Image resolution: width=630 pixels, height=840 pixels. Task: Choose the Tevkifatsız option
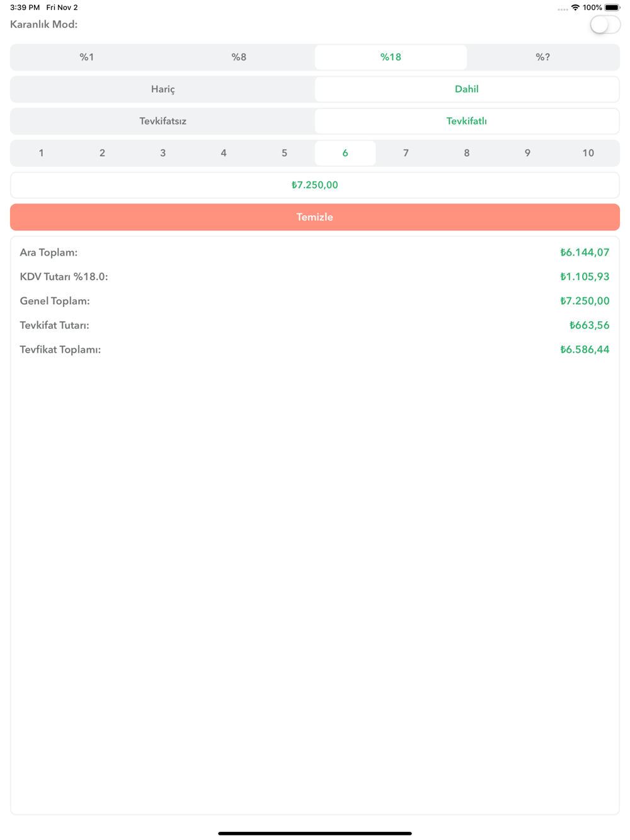163,122
